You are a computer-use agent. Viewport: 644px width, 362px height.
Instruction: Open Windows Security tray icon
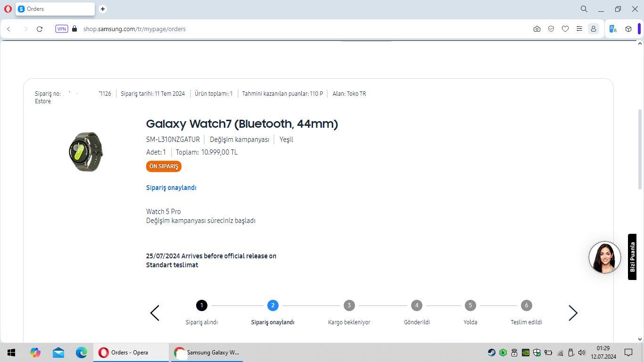(x=537, y=353)
